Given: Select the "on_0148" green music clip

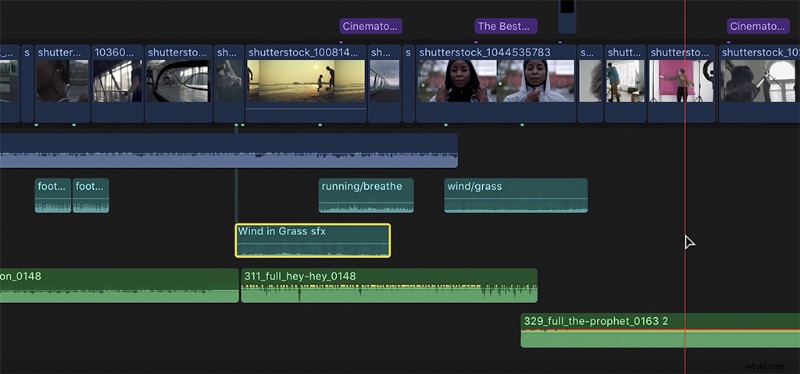Looking at the screenshot, I should pos(119,285).
